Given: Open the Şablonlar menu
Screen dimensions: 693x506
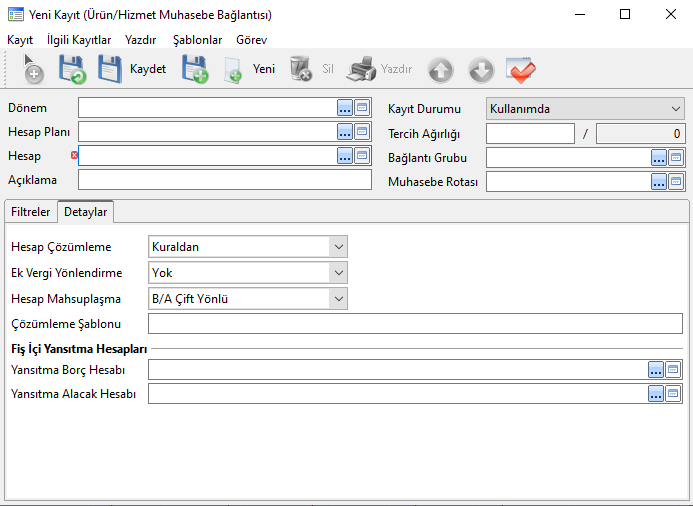Looking at the screenshot, I should pyautogui.click(x=197, y=40).
